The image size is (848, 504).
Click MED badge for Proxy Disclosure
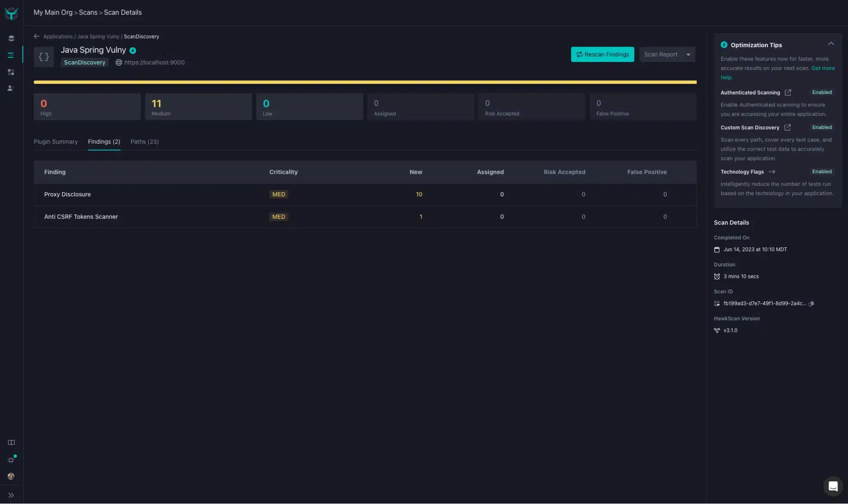tap(279, 194)
